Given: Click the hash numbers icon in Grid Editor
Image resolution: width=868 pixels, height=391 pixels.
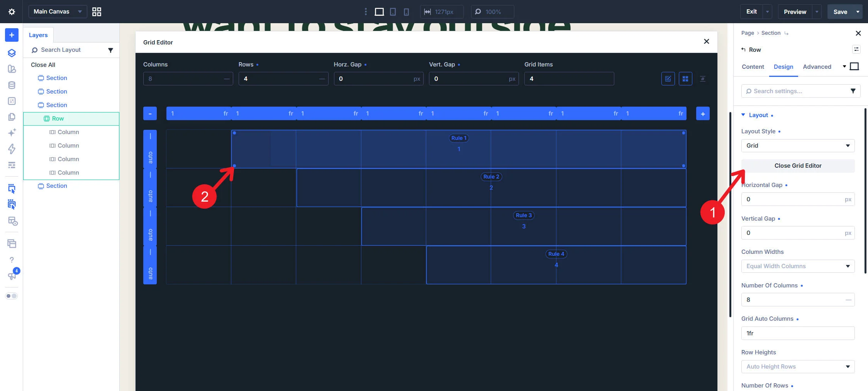Looking at the screenshot, I should (x=703, y=79).
